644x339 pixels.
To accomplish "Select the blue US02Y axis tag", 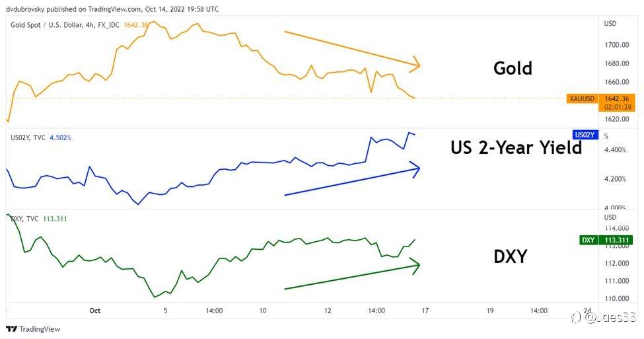I will click(x=585, y=135).
